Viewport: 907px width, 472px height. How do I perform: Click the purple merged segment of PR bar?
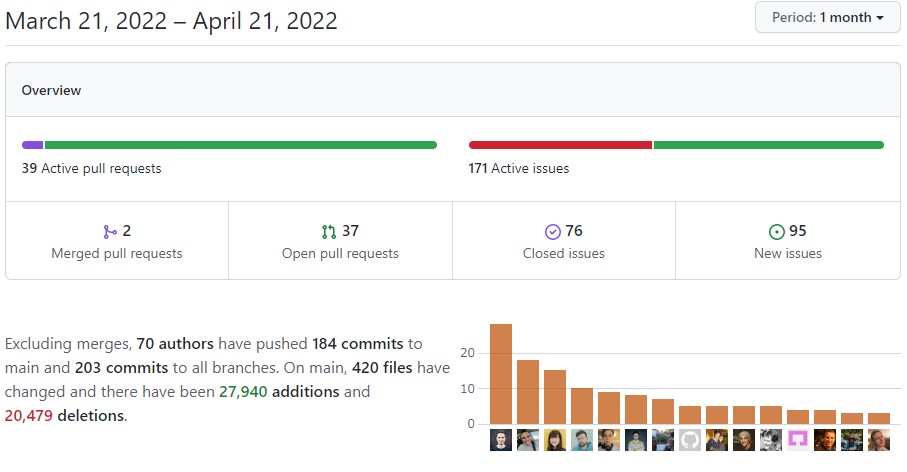32,145
